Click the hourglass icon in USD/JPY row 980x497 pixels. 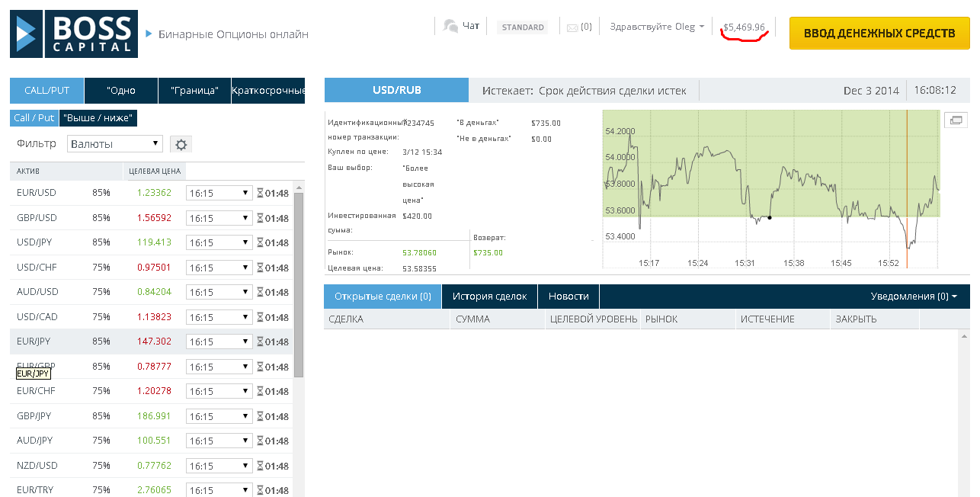click(259, 242)
